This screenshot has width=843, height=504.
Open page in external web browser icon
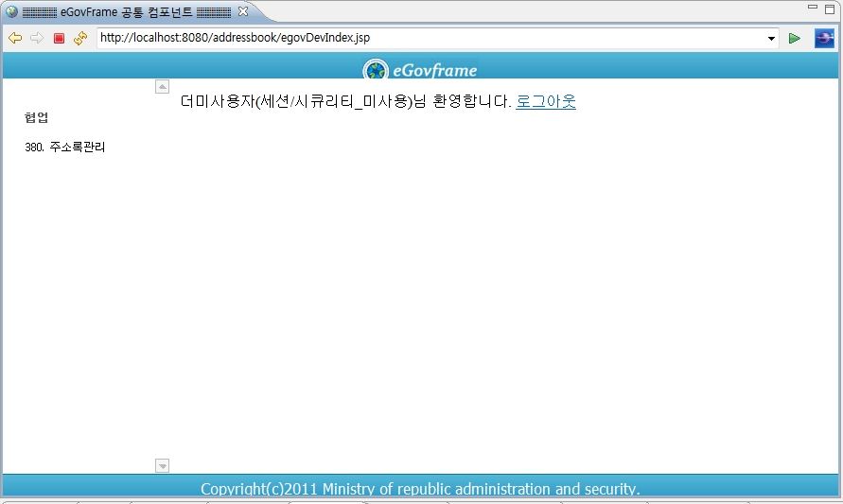[x=823, y=38]
